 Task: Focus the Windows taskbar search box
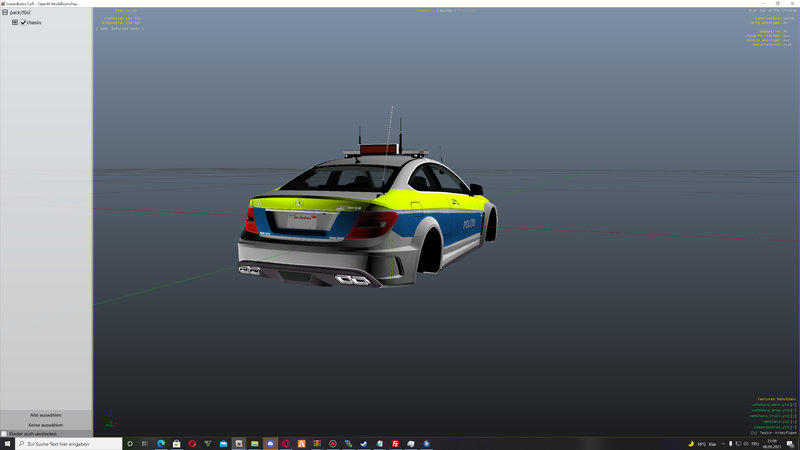coord(69,444)
